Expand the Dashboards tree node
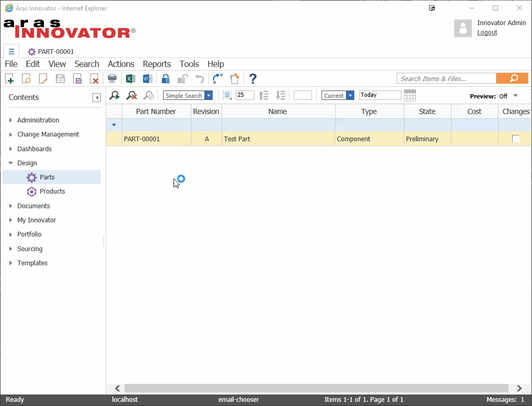The height and width of the screenshot is (406, 532). pyautogui.click(x=10, y=149)
